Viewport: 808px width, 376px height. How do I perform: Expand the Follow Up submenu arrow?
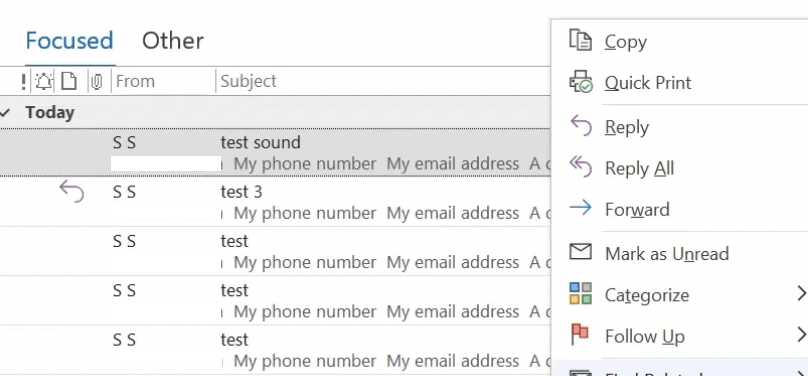pyautogui.click(x=801, y=335)
